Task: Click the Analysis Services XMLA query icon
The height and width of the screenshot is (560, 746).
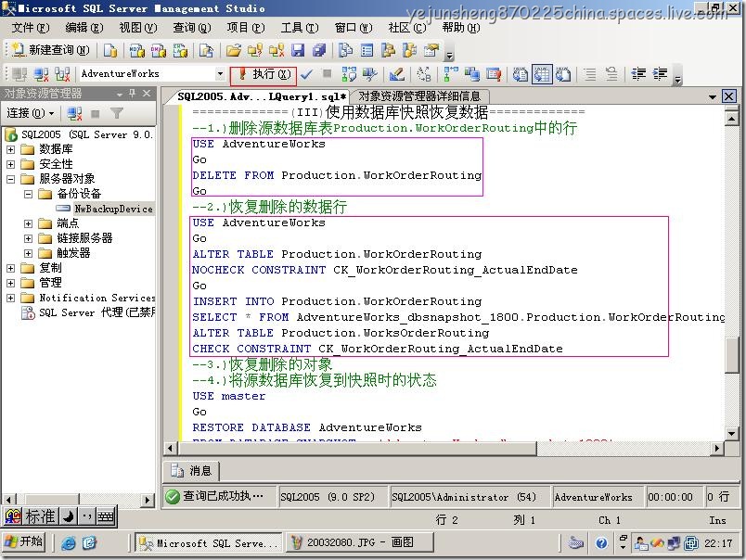Action: 180,50
